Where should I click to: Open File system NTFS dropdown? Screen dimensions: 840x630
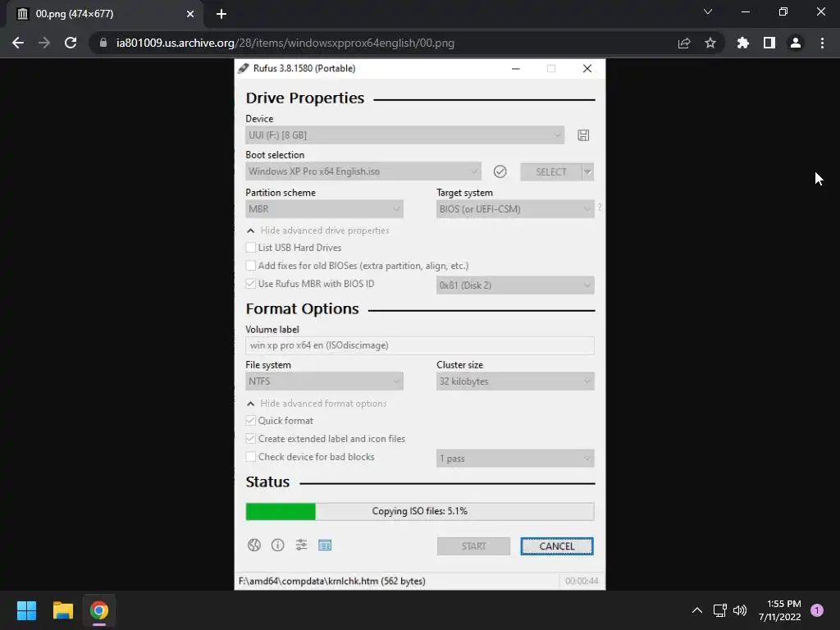[x=324, y=381]
